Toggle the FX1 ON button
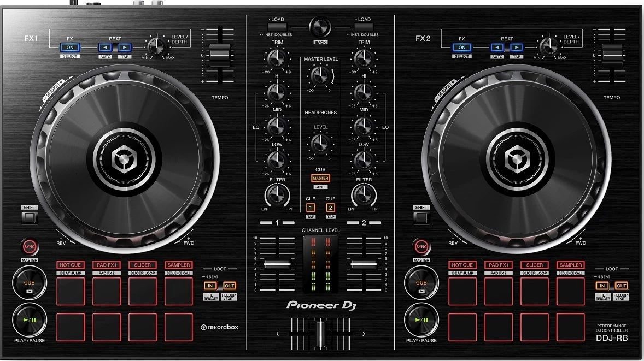644x361 pixels. click(70, 48)
